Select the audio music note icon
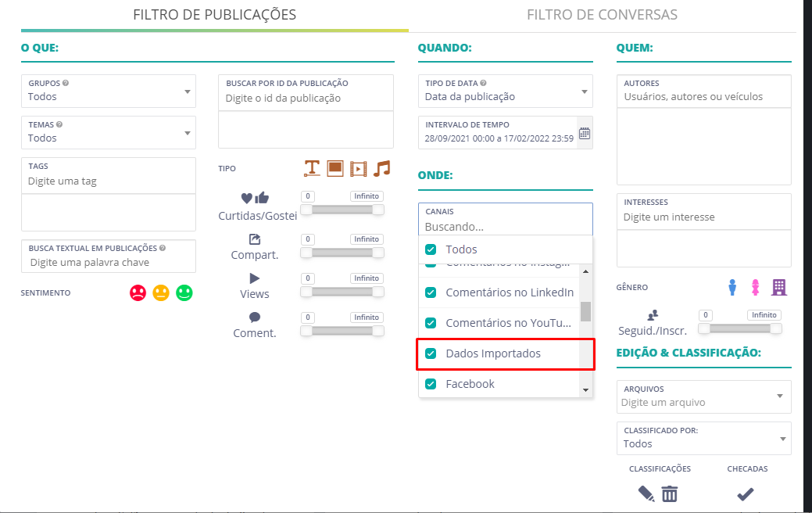The image size is (812, 513). [381, 168]
